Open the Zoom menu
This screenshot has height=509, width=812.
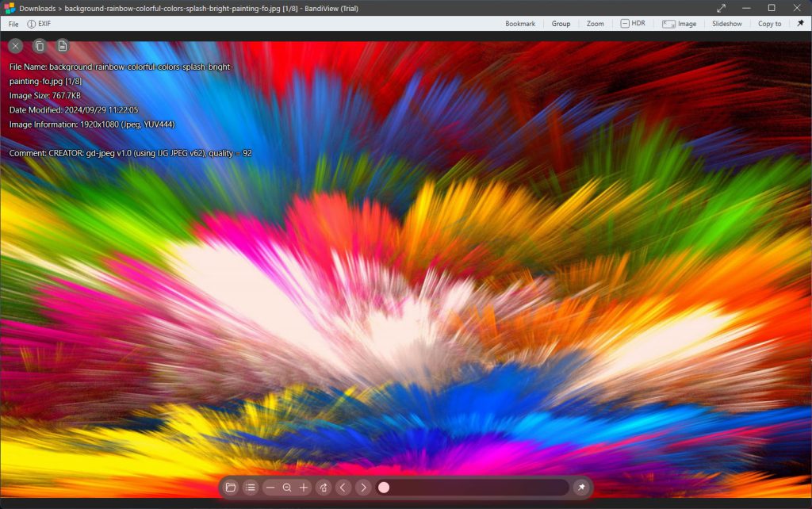(x=595, y=24)
